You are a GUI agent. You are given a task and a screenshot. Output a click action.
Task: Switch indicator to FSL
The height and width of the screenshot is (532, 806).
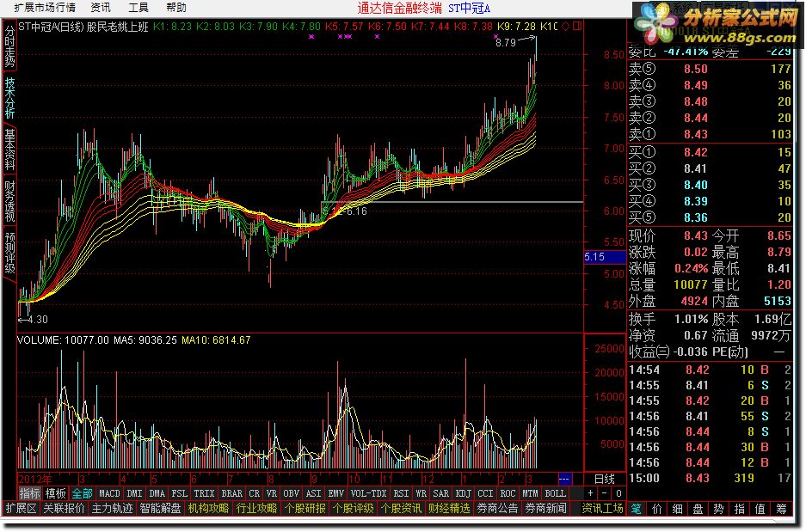(180, 493)
